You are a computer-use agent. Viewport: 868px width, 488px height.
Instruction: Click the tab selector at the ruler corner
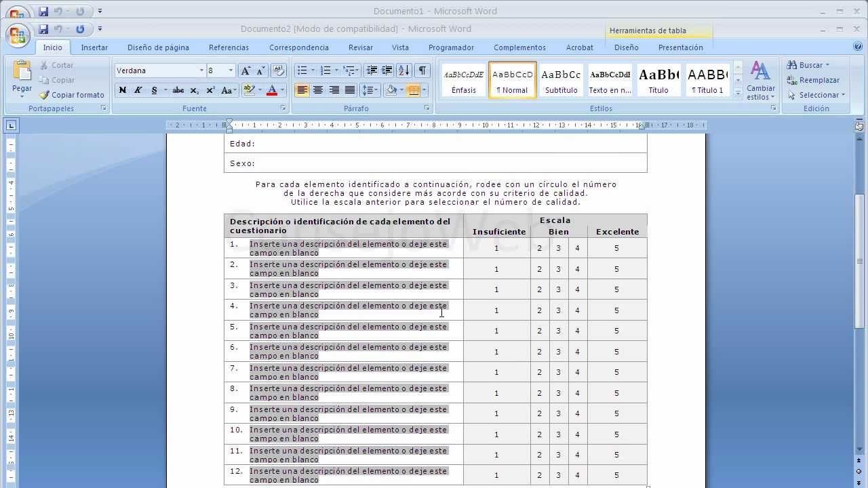(x=12, y=125)
